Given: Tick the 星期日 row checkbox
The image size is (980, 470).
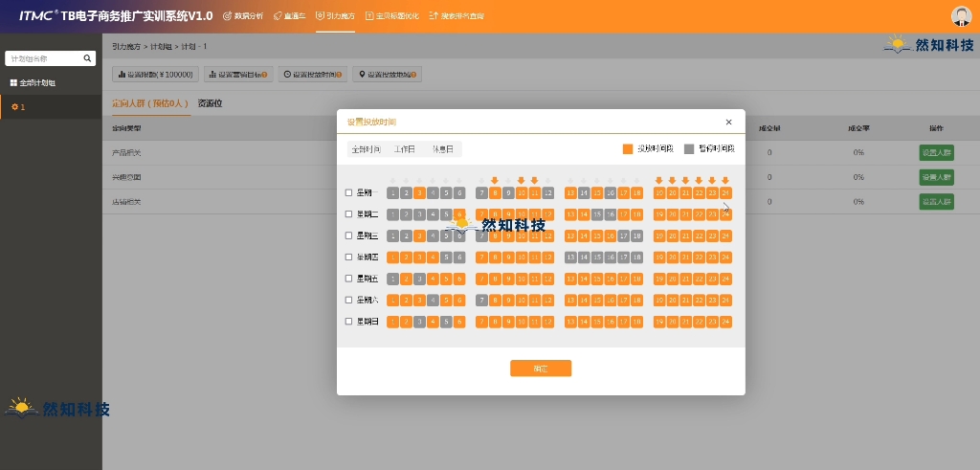Looking at the screenshot, I should [x=349, y=322].
